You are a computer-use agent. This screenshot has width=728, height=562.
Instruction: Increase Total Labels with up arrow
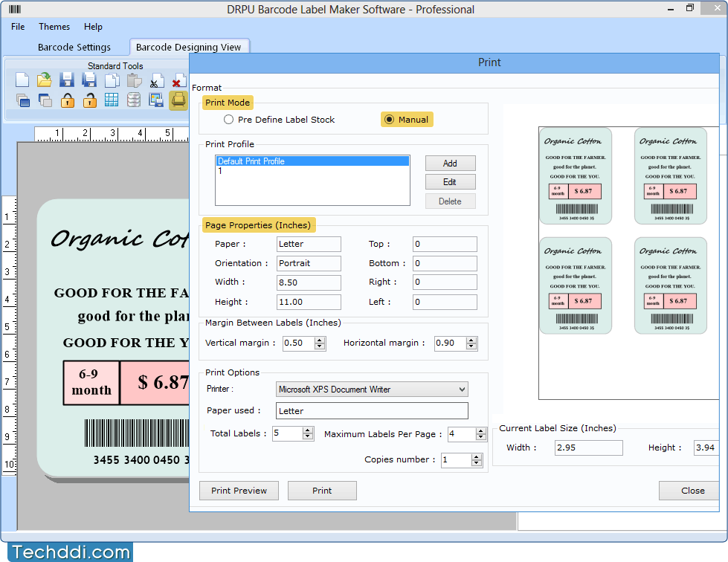pos(307,430)
